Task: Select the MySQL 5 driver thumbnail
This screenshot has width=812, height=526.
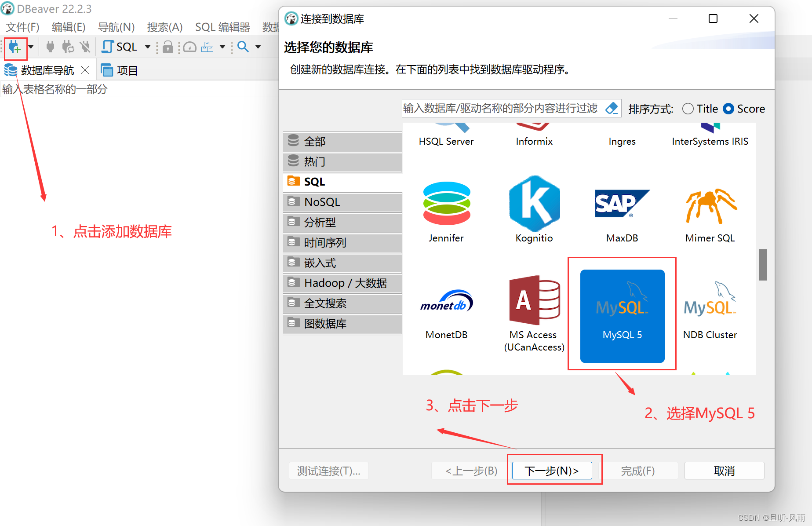Action: [622, 315]
